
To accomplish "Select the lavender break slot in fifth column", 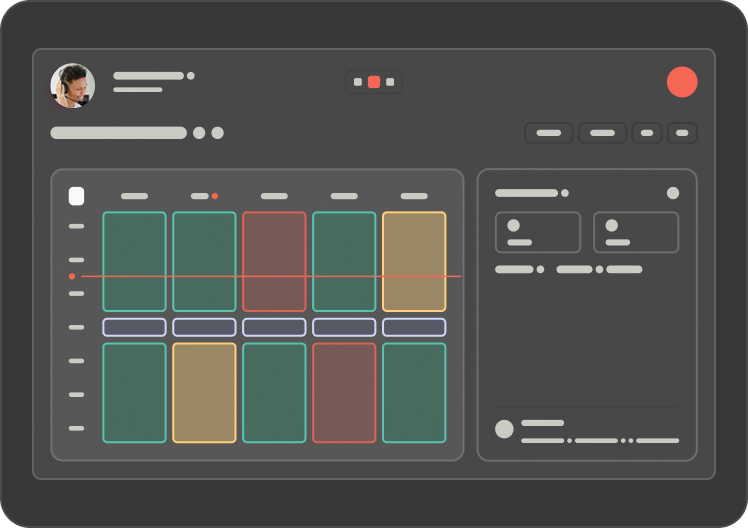I will 414,327.
